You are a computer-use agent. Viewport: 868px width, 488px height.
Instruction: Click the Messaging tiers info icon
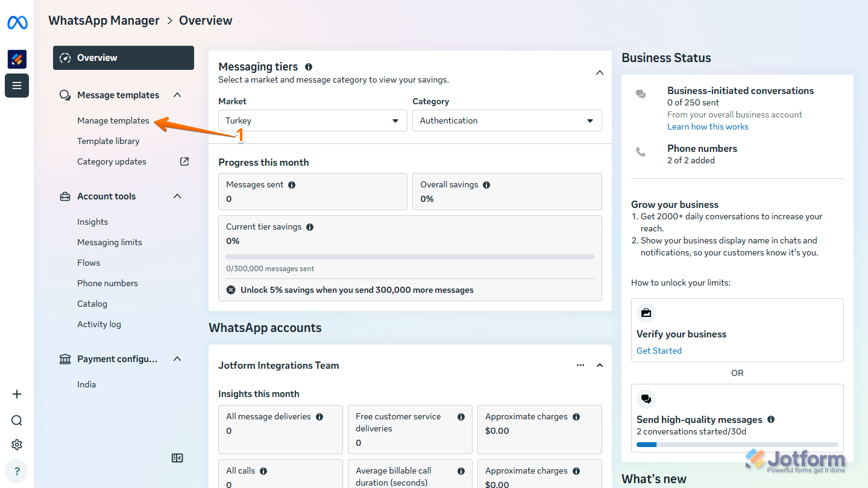pyautogui.click(x=309, y=67)
